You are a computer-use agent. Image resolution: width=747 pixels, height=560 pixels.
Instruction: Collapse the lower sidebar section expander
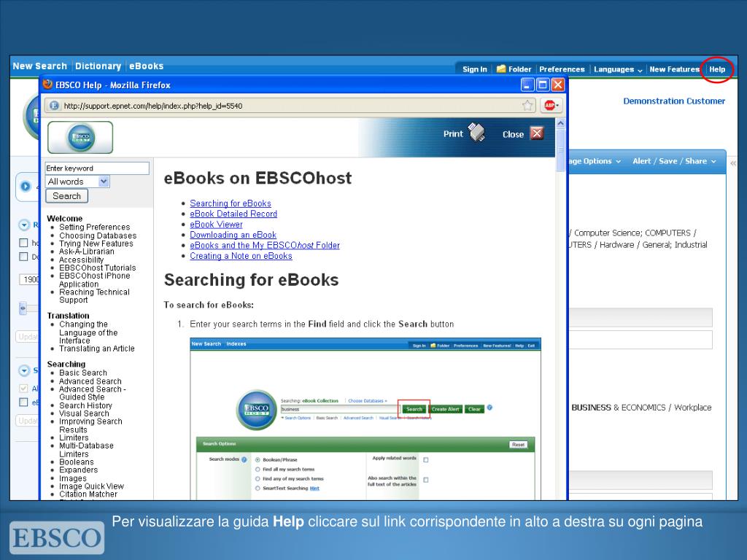coord(24,370)
